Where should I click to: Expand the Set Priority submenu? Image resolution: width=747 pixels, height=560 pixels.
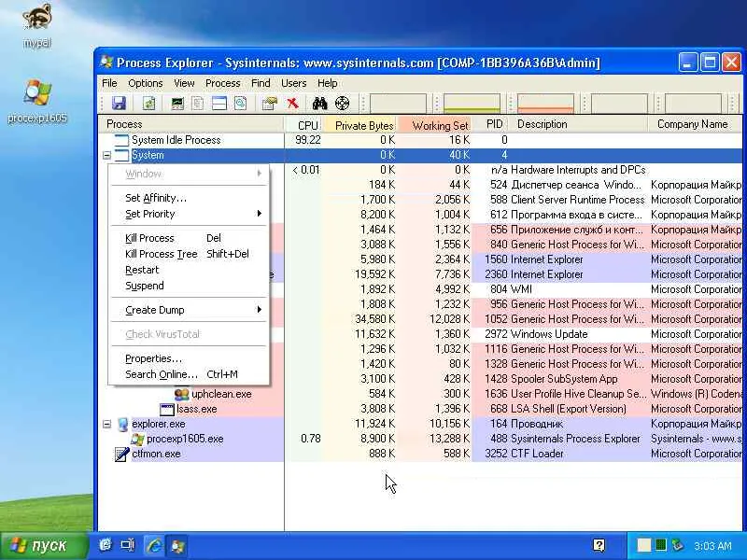189,214
